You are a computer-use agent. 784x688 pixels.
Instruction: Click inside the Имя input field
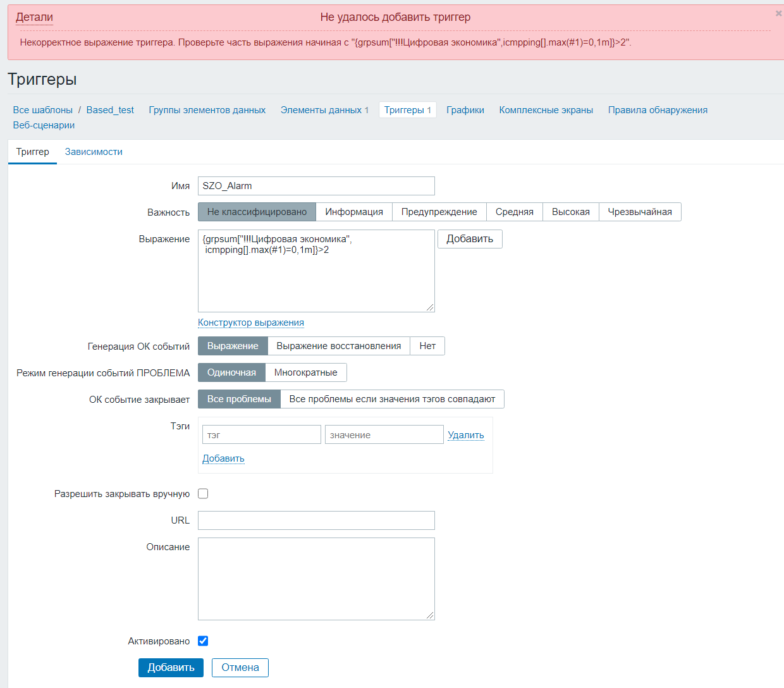point(316,185)
